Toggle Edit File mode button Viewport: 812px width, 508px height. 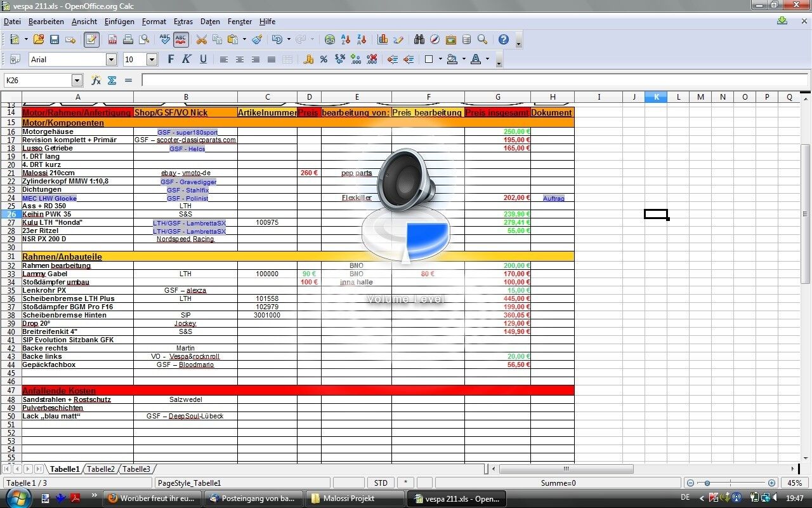tap(91, 39)
